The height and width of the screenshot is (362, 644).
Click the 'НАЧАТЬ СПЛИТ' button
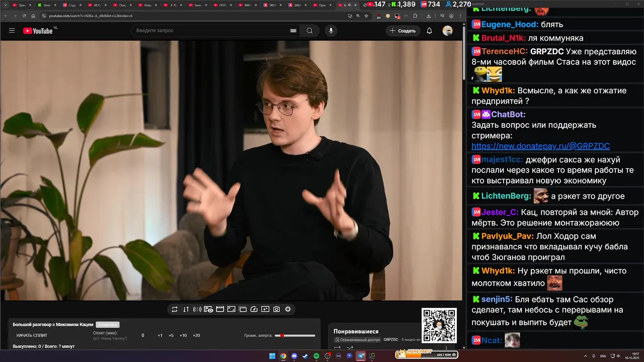click(32, 335)
